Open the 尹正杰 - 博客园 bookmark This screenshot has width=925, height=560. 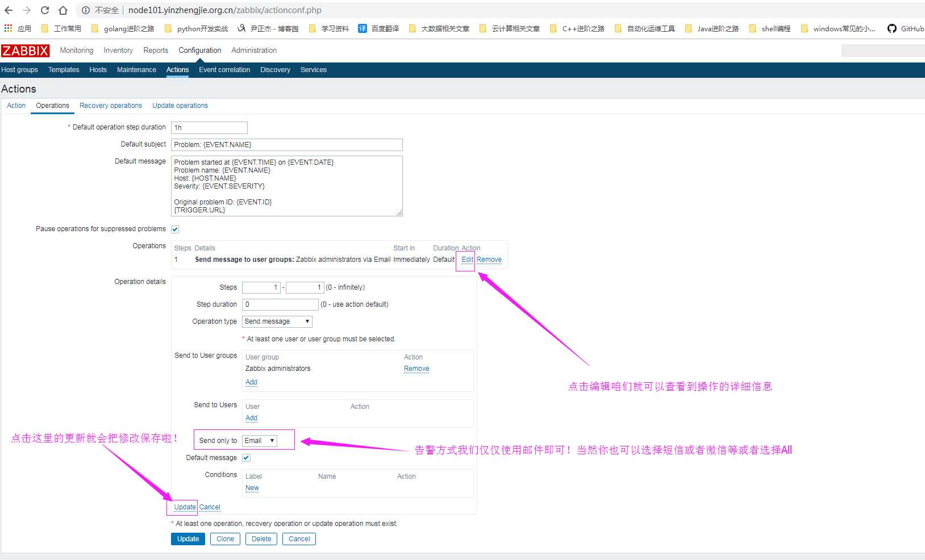pos(268,28)
